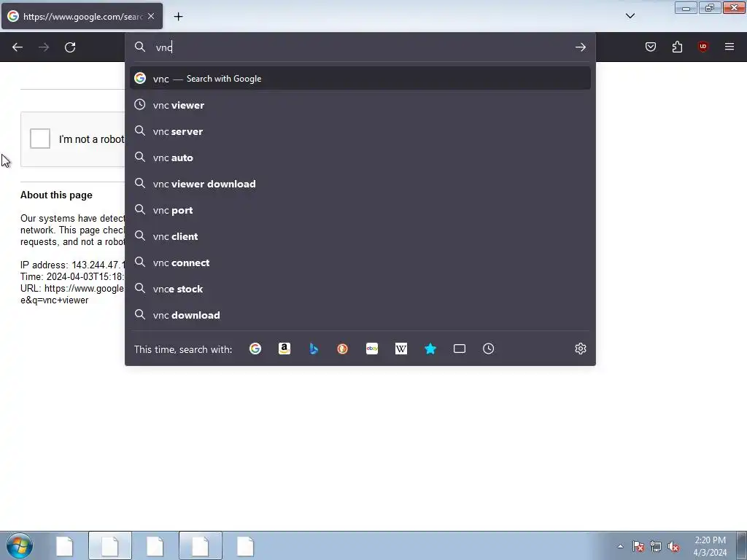
Task: Open a new tab with plus button
Action: pyautogui.click(x=178, y=17)
